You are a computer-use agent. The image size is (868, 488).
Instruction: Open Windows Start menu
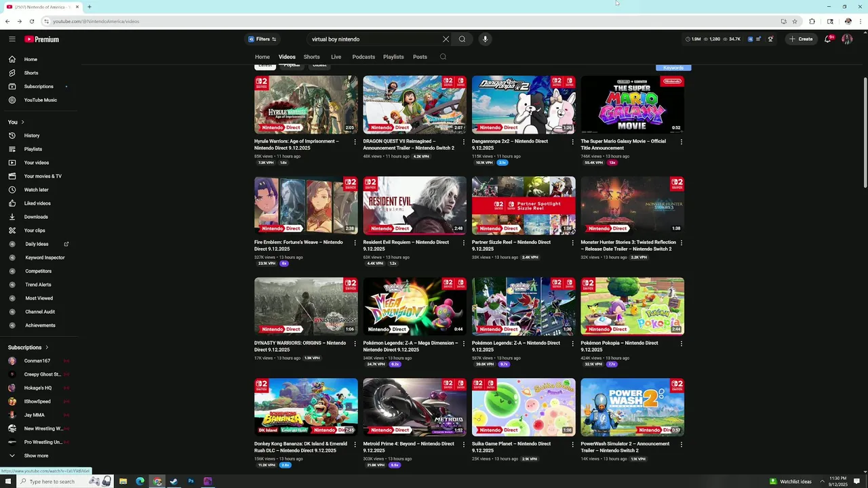coord(7,481)
